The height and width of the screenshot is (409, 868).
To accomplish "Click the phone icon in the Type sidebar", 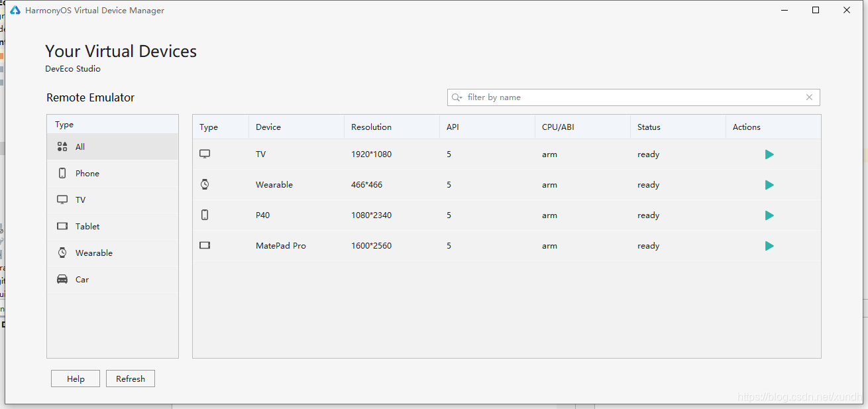I will tap(62, 173).
